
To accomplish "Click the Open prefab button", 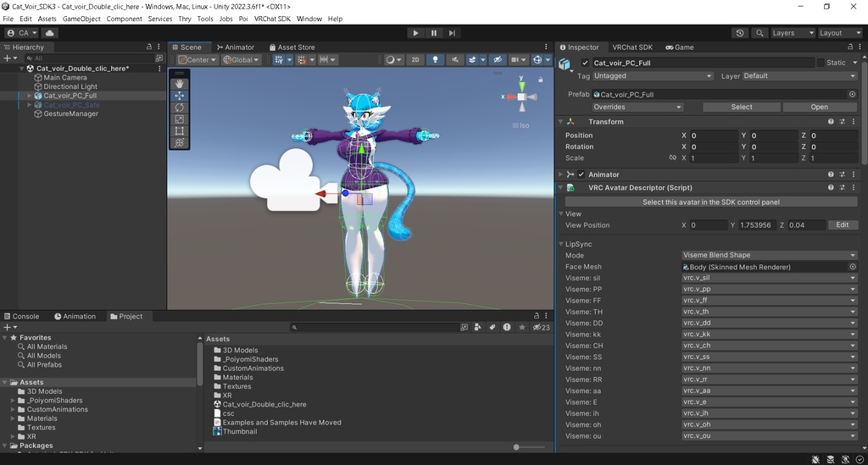I will click(x=820, y=107).
